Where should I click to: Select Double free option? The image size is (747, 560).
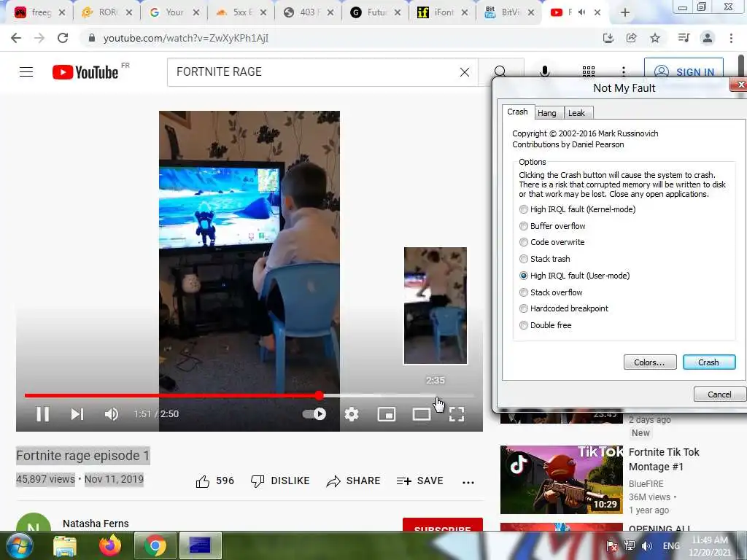(x=545, y=325)
